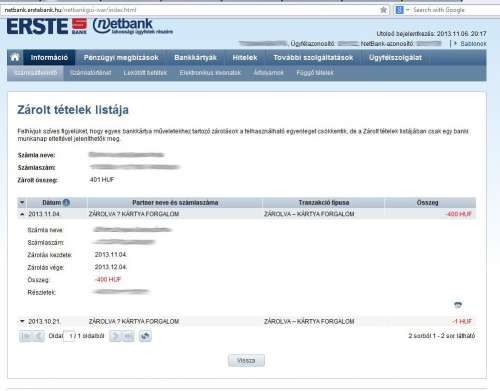
Task: Sort by the Dátum column header
Action: click(52, 202)
